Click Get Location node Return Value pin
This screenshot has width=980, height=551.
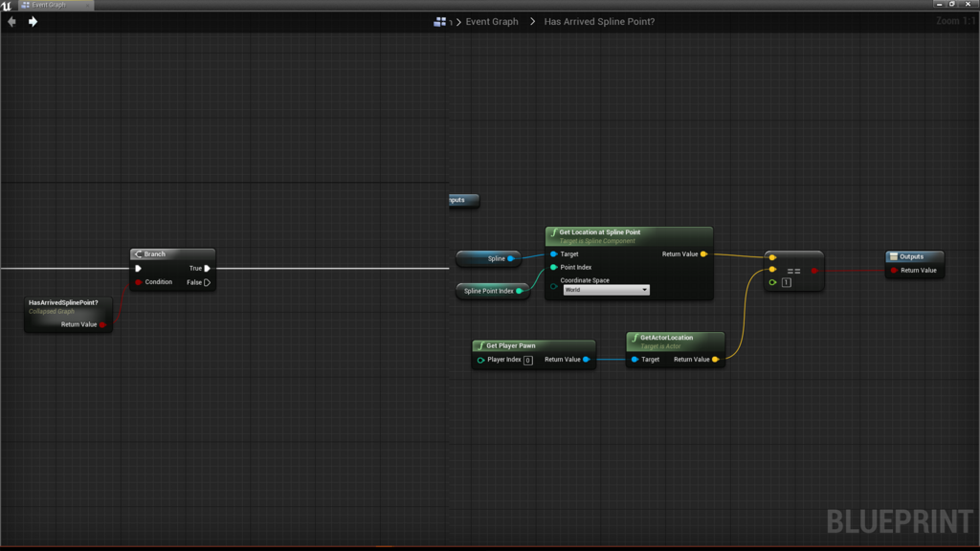pos(703,254)
